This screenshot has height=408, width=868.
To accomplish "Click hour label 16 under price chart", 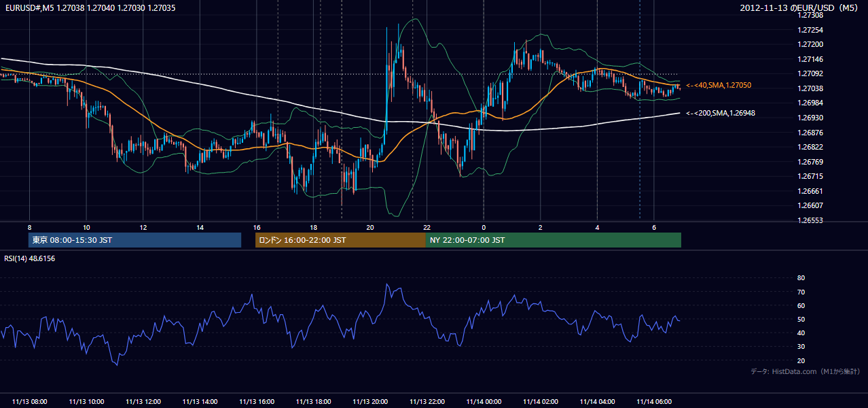I will pos(257,227).
